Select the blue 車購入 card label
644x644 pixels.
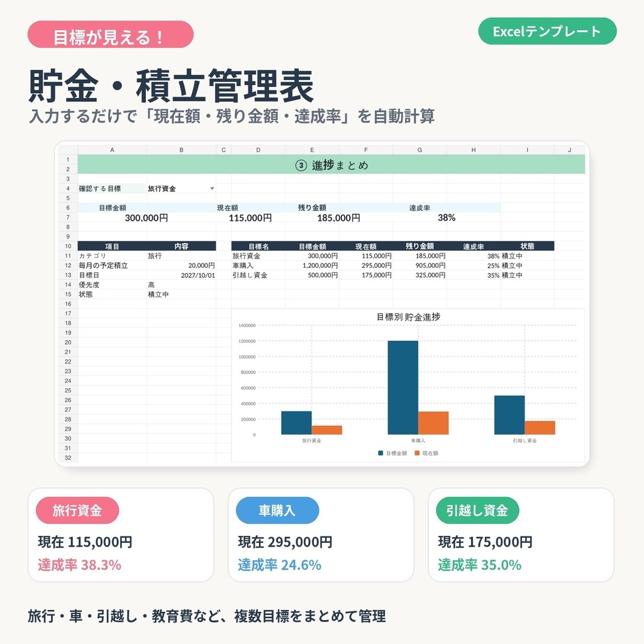pyautogui.click(x=277, y=510)
